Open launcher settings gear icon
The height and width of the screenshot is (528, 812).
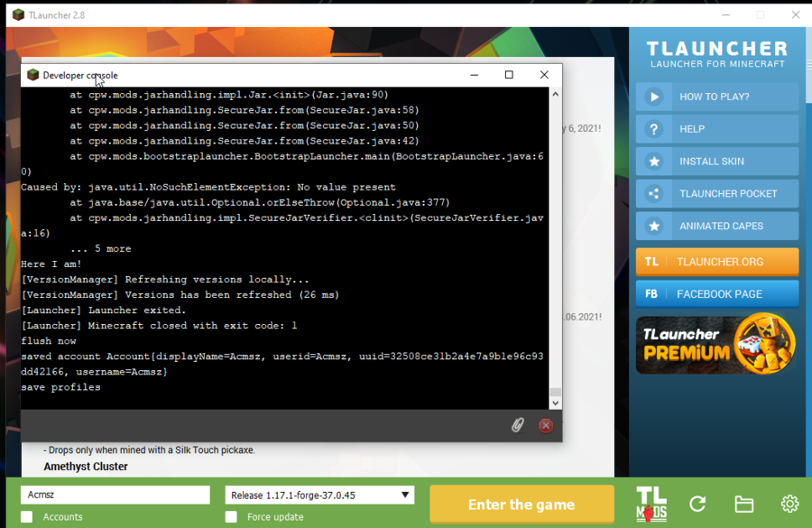point(789,504)
